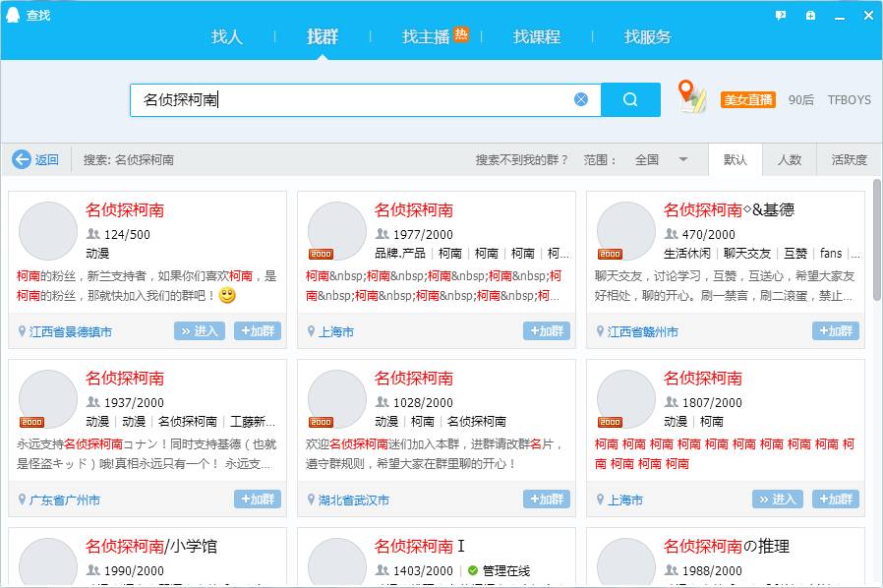Click the hot badge beside 找主播
Image resolution: width=883 pixels, height=588 pixels.
coord(461,34)
